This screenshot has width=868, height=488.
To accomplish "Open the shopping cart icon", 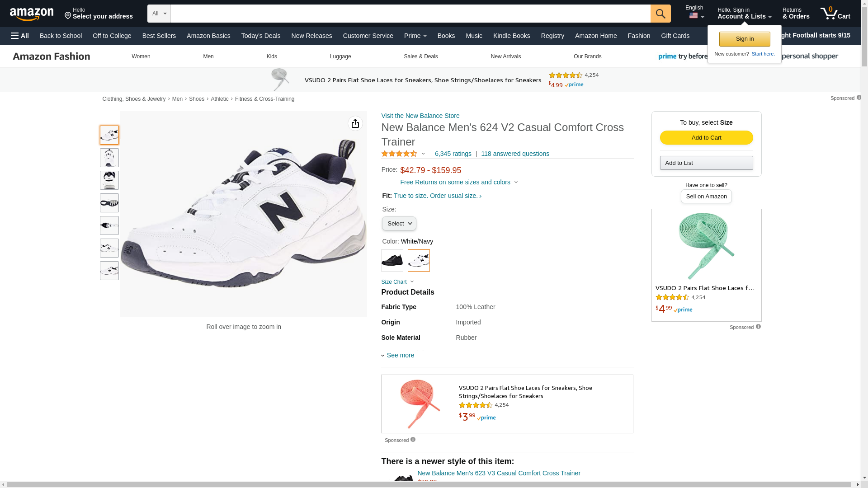I will (835, 14).
